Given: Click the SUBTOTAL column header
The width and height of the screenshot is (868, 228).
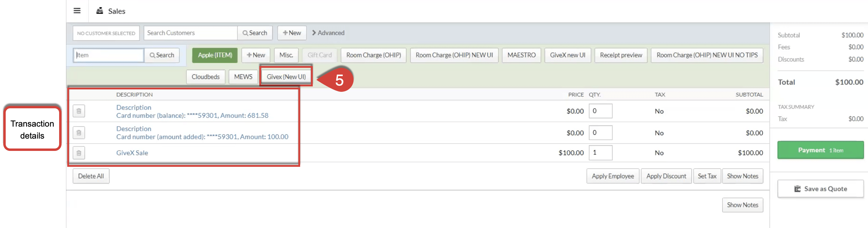Looking at the screenshot, I should coord(749,94).
